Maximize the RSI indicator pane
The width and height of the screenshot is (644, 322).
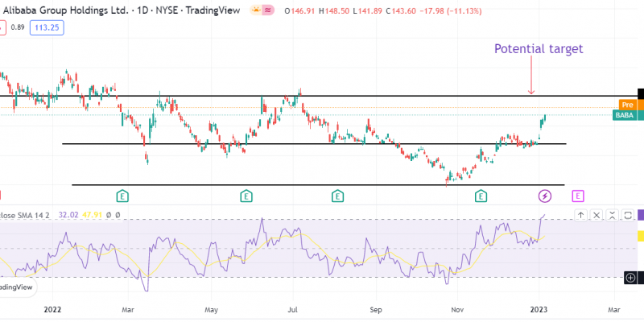(x=628, y=215)
